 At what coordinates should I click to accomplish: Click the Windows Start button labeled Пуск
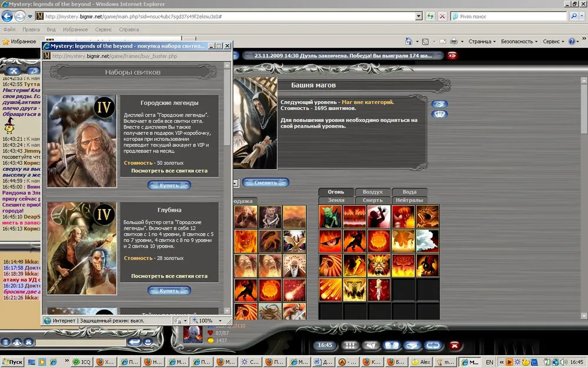pyautogui.click(x=12, y=362)
